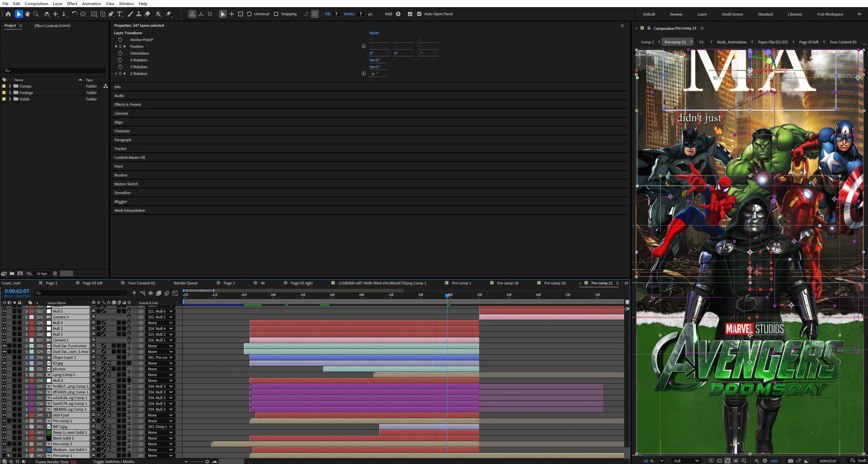Hide the Camera 3 layer
The height and width of the screenshot is (464, 868).
4,317
